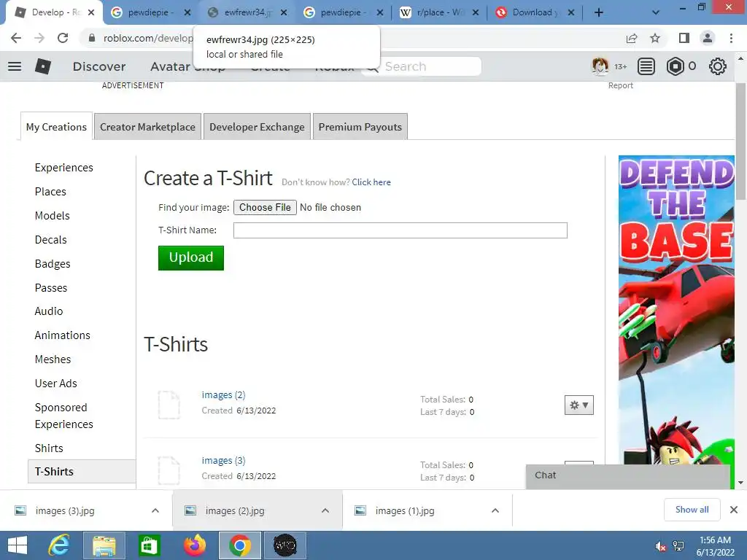
Task: Select User Ads in the sidebar
Action: (55, 384)
